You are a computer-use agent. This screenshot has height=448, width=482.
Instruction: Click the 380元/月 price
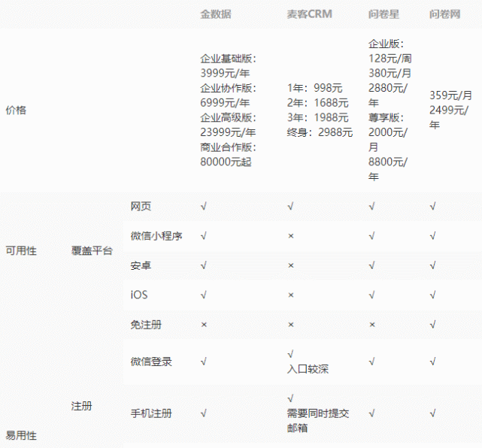390,73
